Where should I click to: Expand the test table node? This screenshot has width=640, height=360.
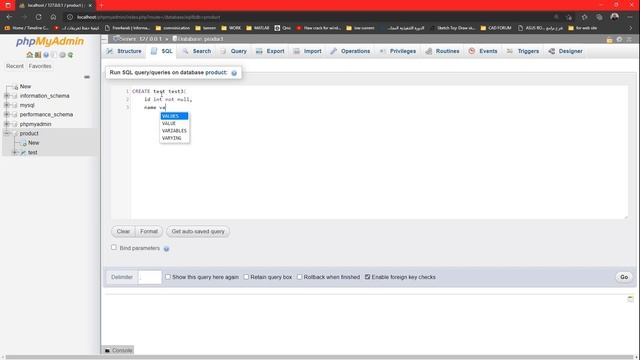pos(15,152)
